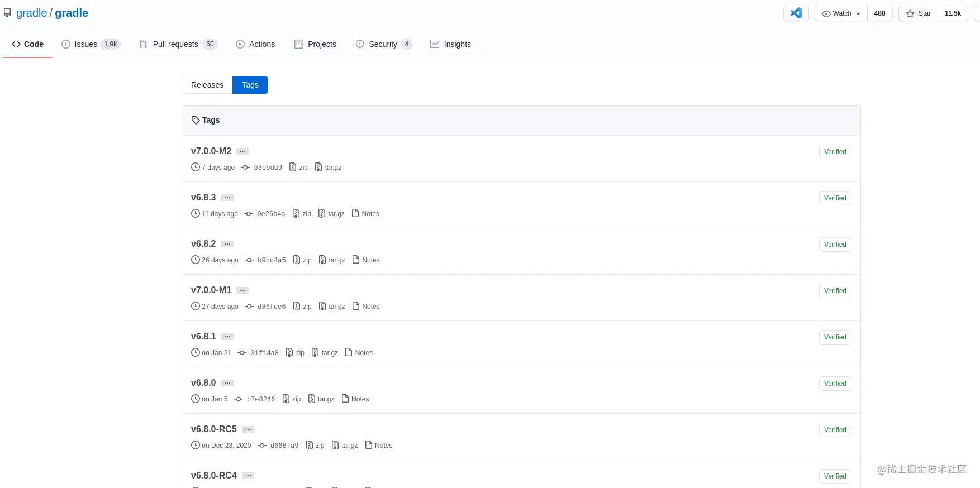Show Verified signature details for v7.0.0-M2

835,152
